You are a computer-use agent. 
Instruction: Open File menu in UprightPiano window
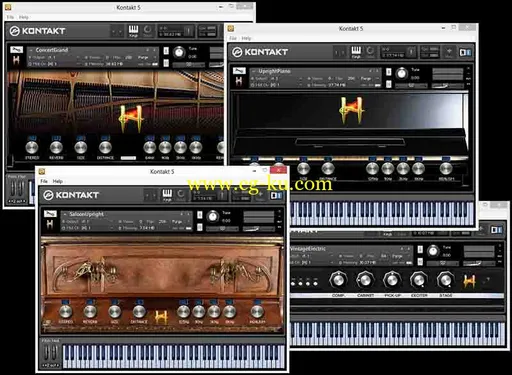(233, 38)
